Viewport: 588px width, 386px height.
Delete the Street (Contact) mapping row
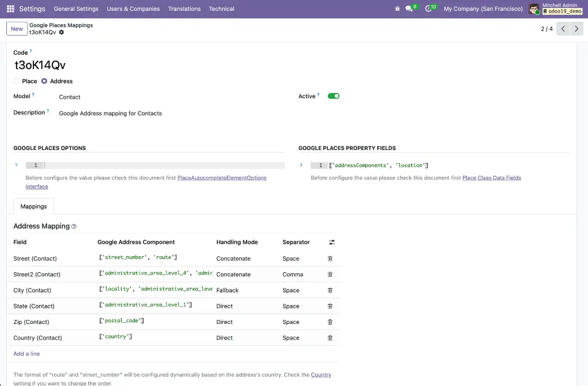point(330,258)
